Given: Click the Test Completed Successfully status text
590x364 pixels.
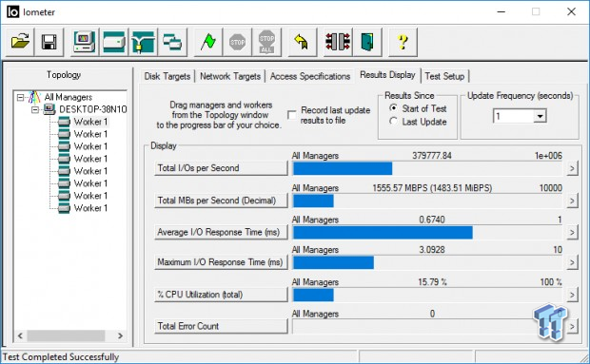Looking at the screenshot, I should [x=61, y=356].
